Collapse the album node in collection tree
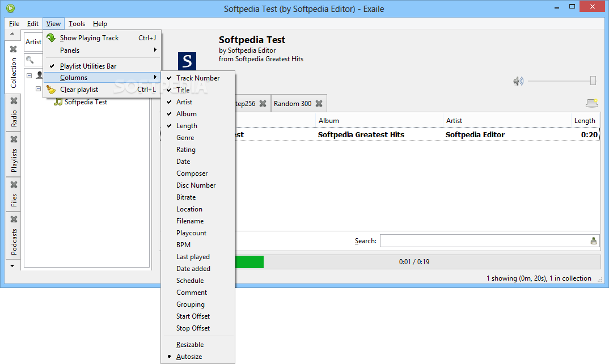The image size is (609, 364). pos(38,88)
